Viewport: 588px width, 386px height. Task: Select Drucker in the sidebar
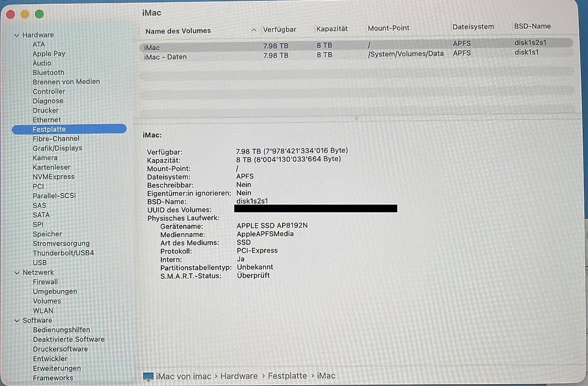point(45,111)
